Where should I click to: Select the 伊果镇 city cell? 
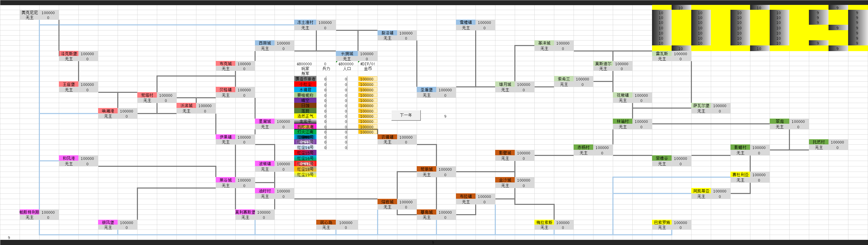pos(226,137)
